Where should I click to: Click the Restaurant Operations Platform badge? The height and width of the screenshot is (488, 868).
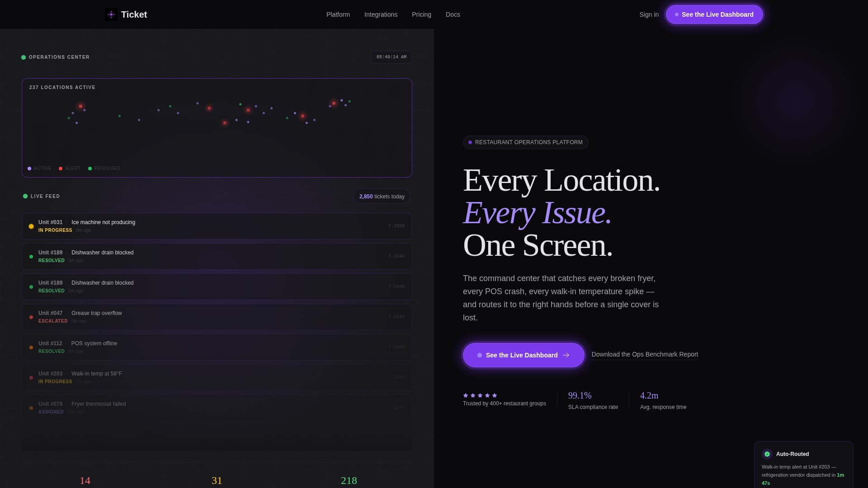coord(525,142)
